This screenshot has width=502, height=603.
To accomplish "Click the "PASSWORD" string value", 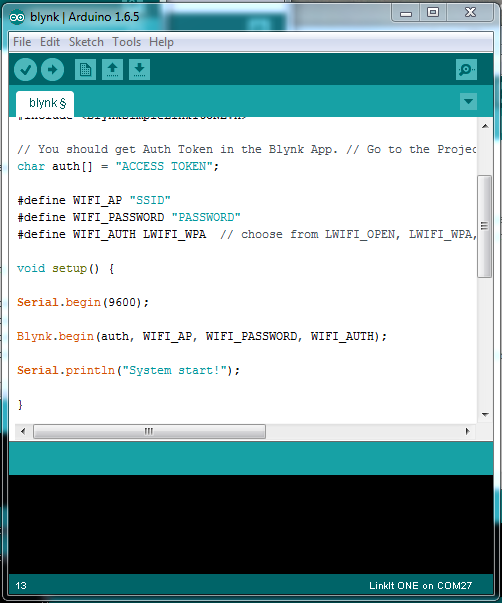I will coord(206,217).
